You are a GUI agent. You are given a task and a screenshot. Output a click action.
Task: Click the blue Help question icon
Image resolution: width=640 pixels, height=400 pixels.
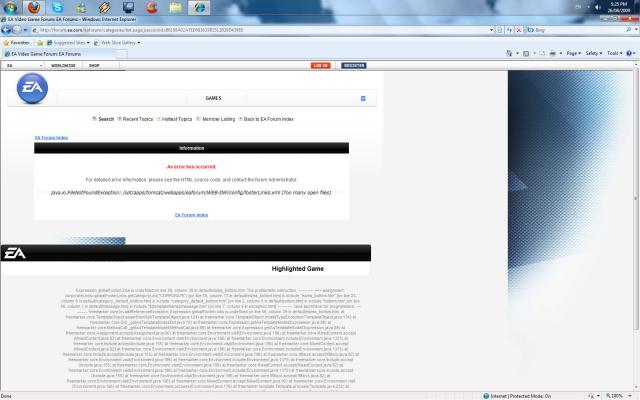(629, 53)
